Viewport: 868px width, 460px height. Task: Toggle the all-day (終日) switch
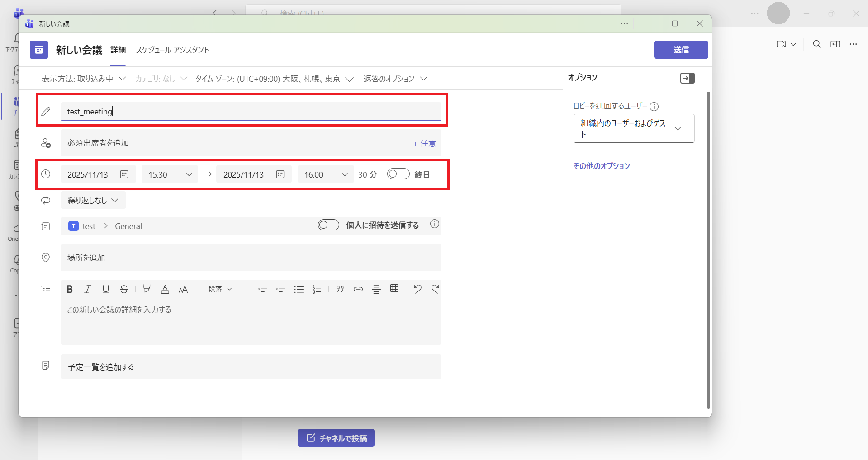(398, 174)
